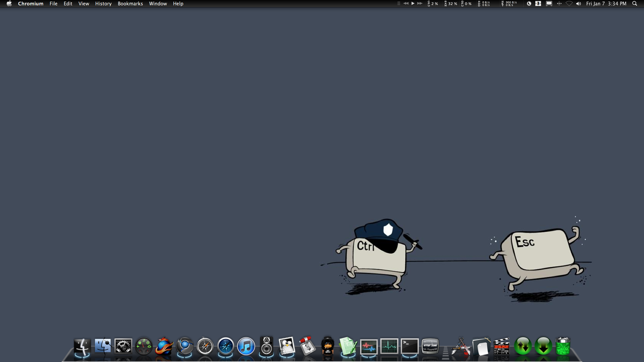
Task: Click the RAM 32% monitor in menu bar
Action: [450, 4]
